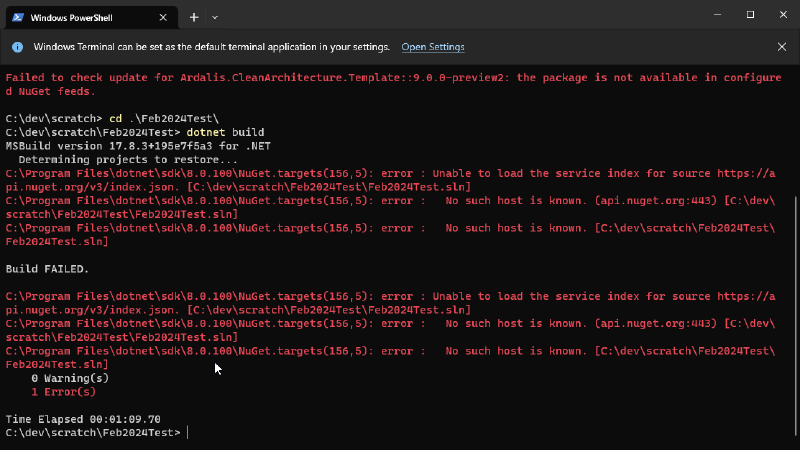Click the '0 Warning(s)' summary line
Viewport: 800px width, 450px height.
(x=70, y=378)
